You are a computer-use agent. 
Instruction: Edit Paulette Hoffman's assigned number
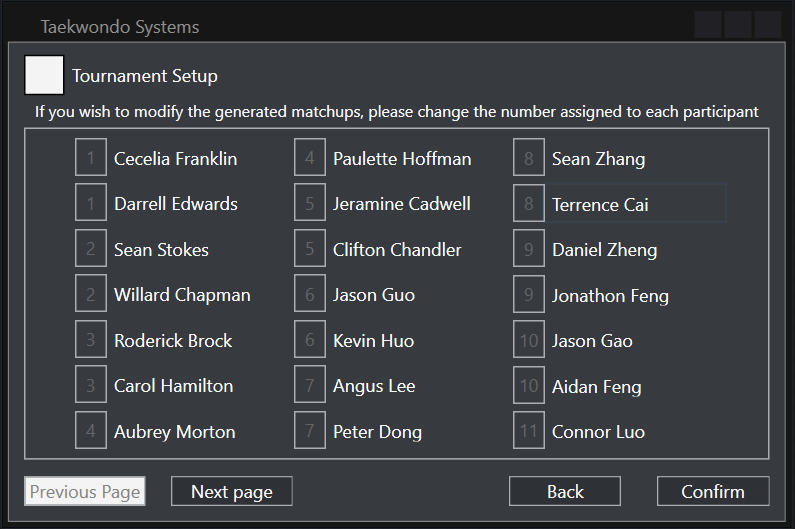click(310, 158)
